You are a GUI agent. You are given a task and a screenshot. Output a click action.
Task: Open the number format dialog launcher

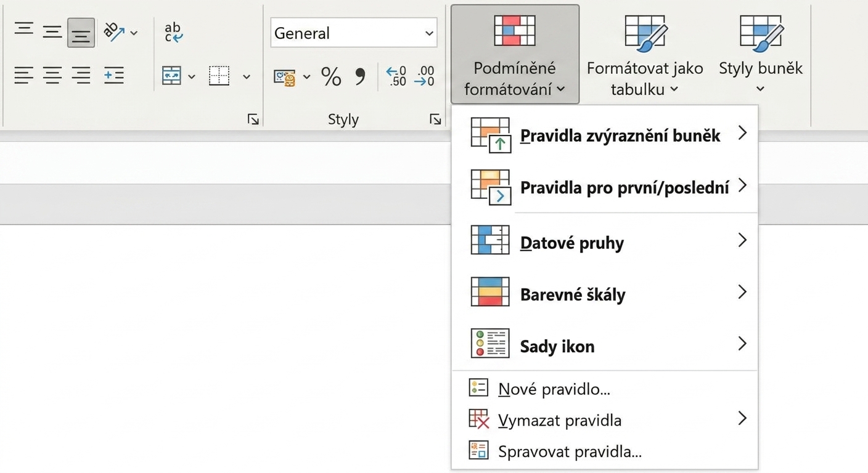(435, 119)
